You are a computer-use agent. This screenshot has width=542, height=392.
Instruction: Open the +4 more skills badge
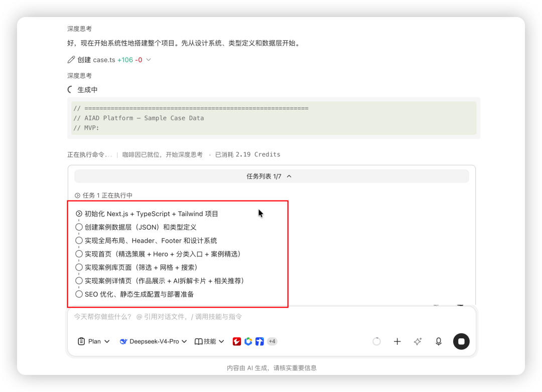tap(272, 341)
